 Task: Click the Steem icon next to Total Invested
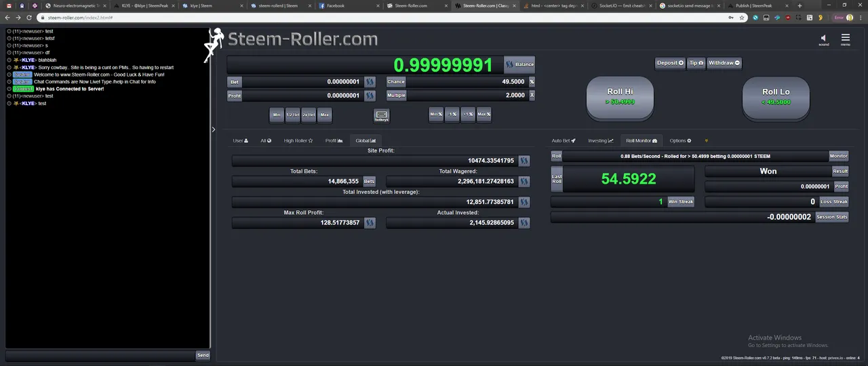pos(524,202)
